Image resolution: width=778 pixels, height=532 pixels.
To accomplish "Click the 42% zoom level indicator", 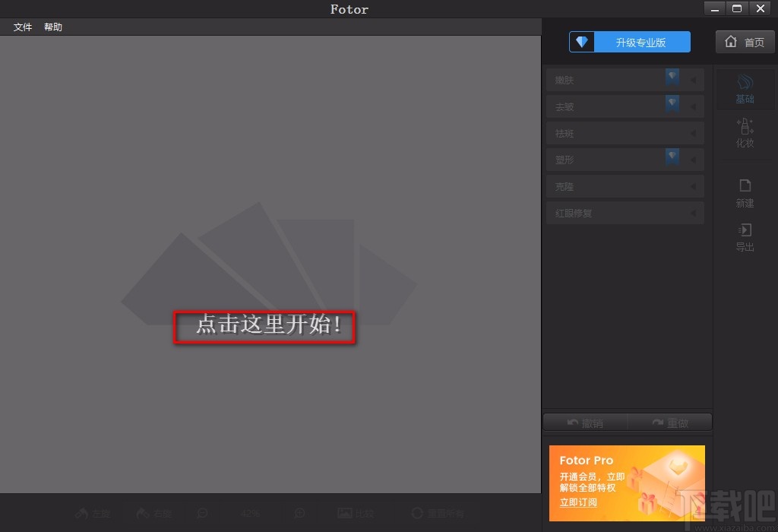I will [251, 513].
